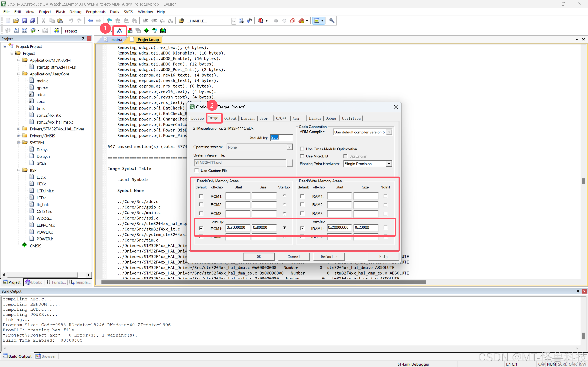Enable the Use MicroLIB checkbox
The height and width of the screenshot is (367, 588).
click(x=302, y=156)
